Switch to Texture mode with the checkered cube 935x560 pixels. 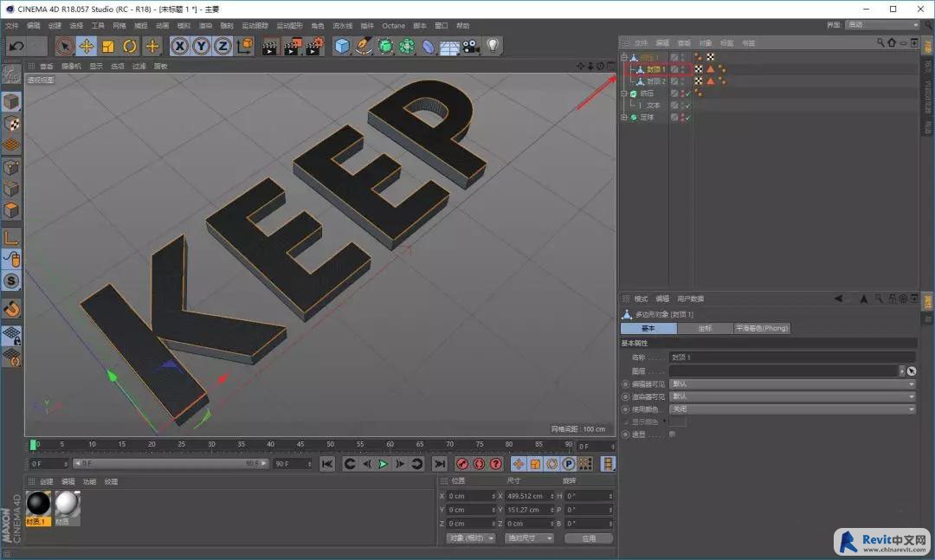[11, 124]
